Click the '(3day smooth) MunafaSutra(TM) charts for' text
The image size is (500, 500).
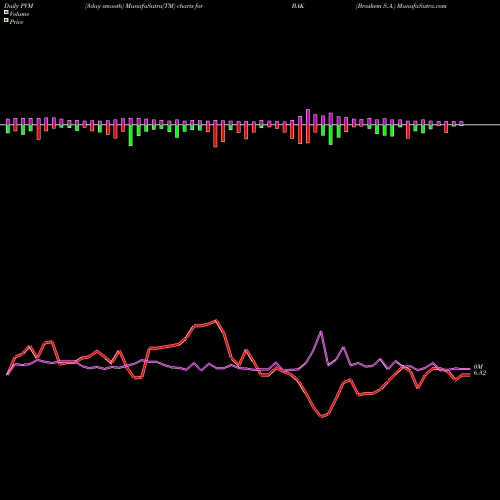coord(144,6)
